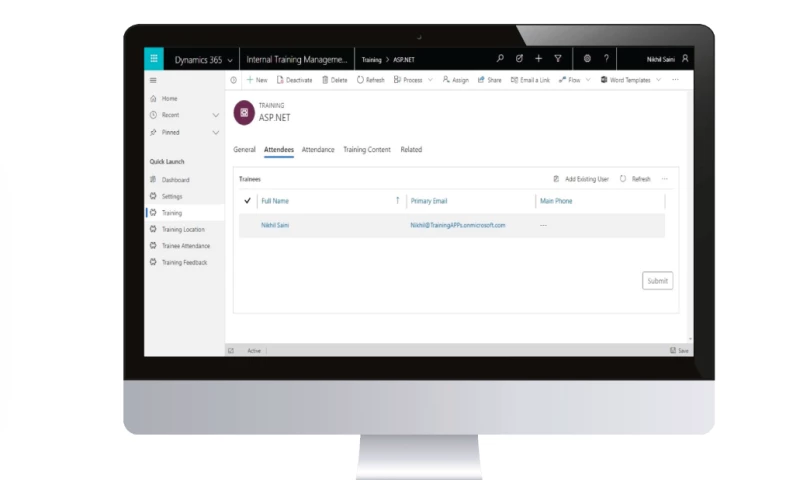Click New in the command bar
The image size is (800, 480).
257,80
